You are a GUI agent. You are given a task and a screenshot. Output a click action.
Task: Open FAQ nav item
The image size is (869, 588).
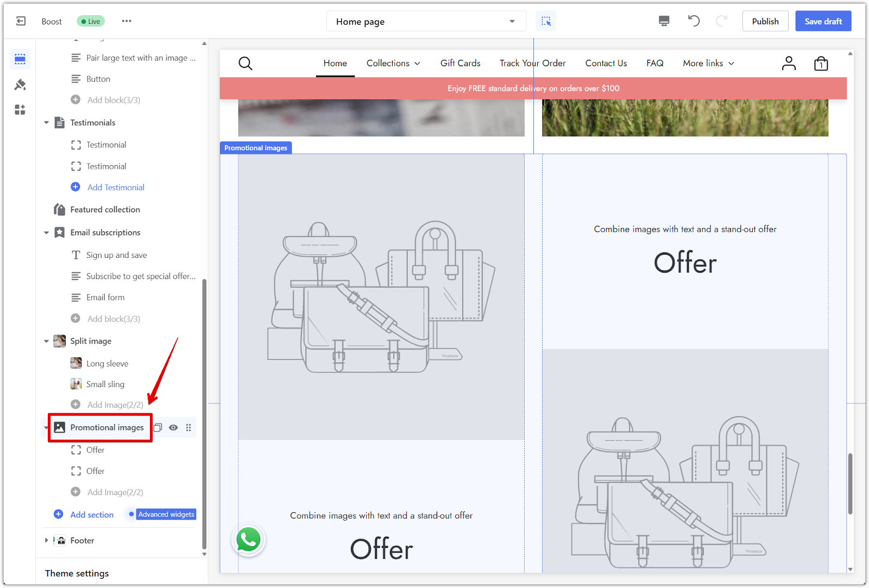click(x=655, y=63)
